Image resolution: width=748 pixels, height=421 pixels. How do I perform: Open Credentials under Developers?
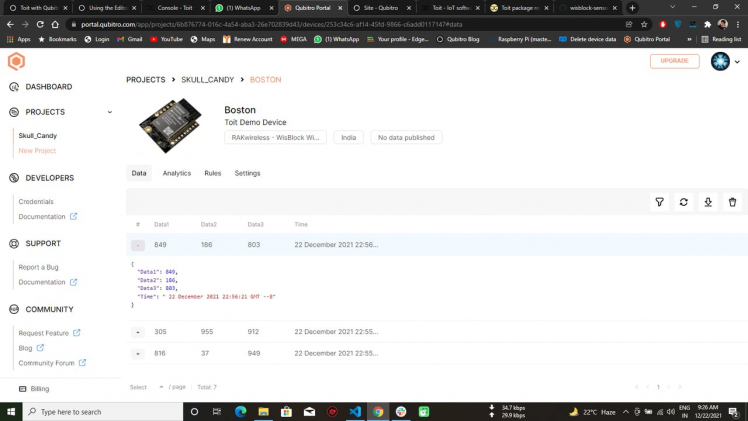(x=36, y=202)
